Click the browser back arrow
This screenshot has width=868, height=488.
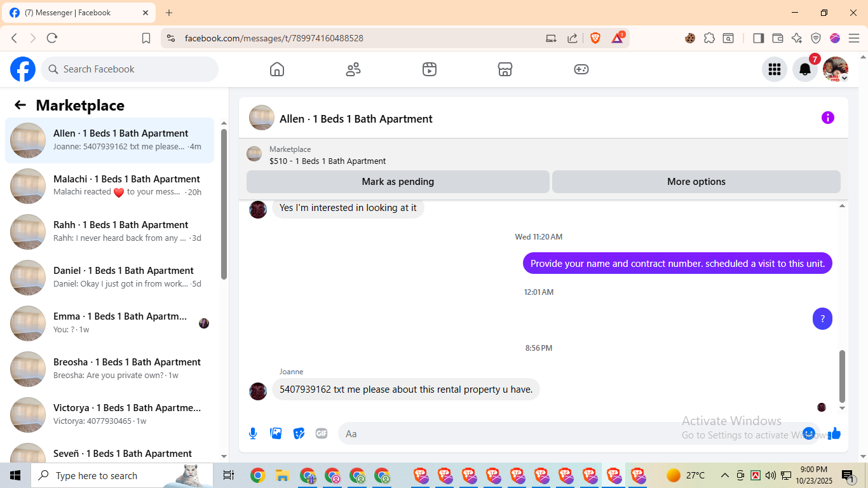tap(14, 38)
